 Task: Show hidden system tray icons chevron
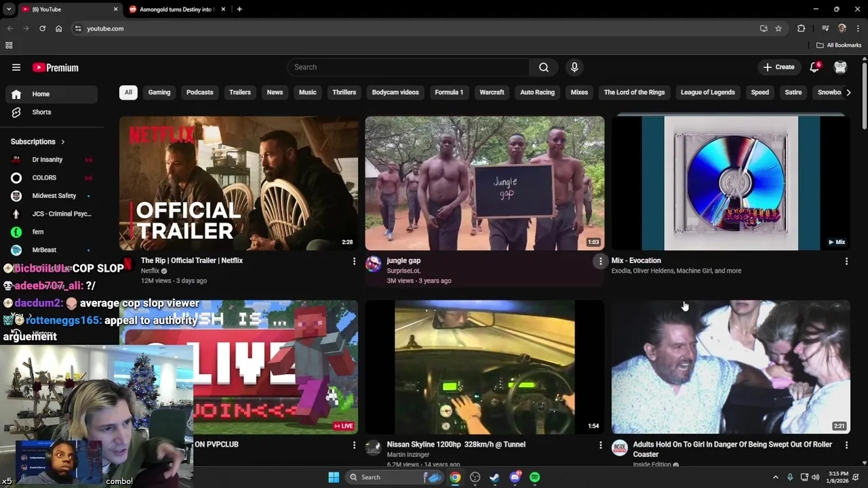tap(775, 477)
